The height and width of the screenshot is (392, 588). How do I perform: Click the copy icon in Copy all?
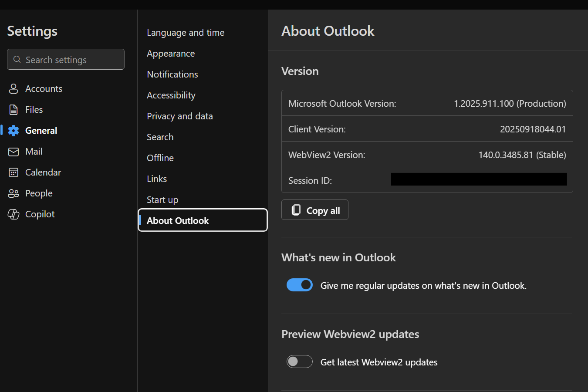[x=296, y=210]
